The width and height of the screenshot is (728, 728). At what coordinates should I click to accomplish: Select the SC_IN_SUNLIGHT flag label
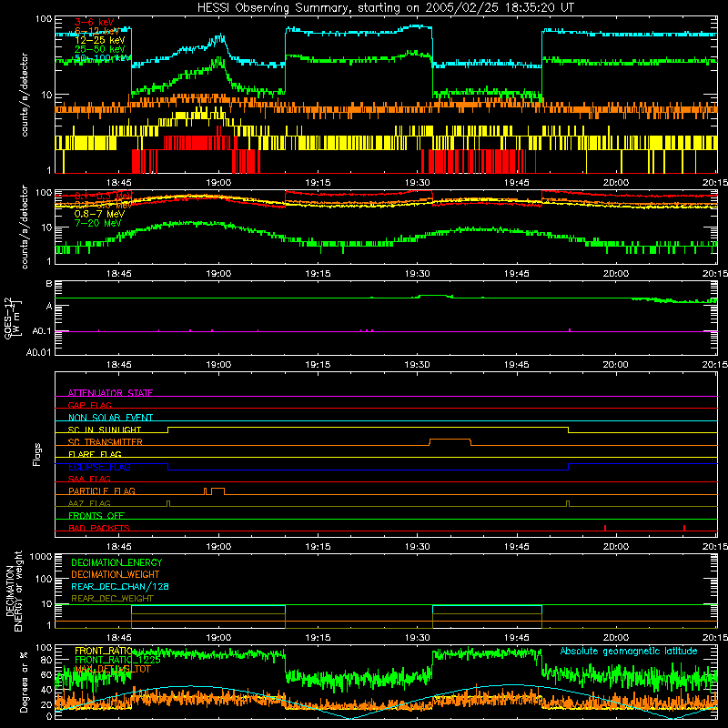(x=105, y=430)
